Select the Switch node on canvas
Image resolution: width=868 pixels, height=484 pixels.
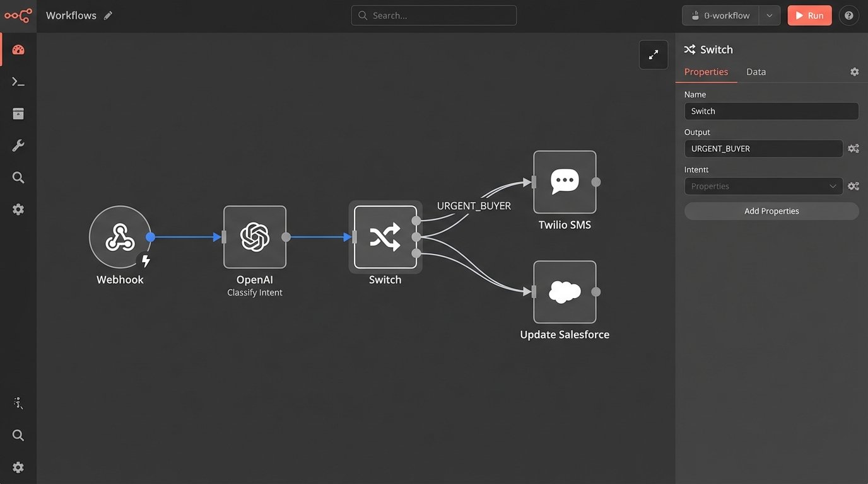tap(385, 237)
